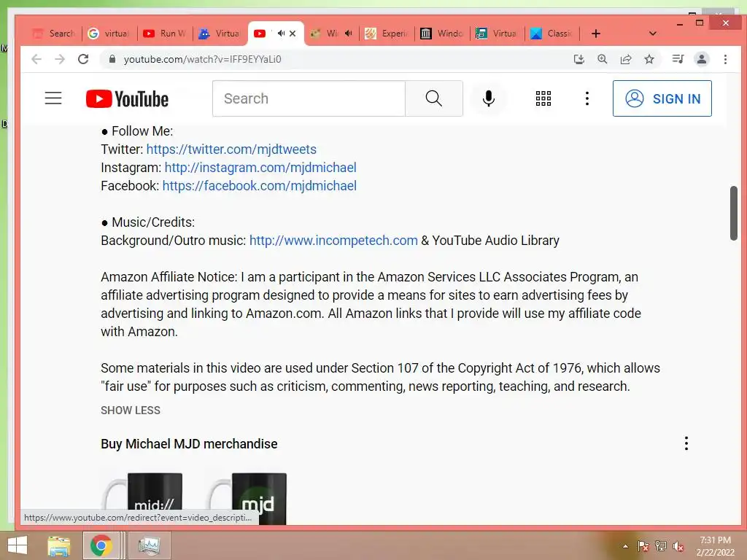Switch to the 'Classic' tab
Viewport: 747px width, 560px height.
pos(551,34)
